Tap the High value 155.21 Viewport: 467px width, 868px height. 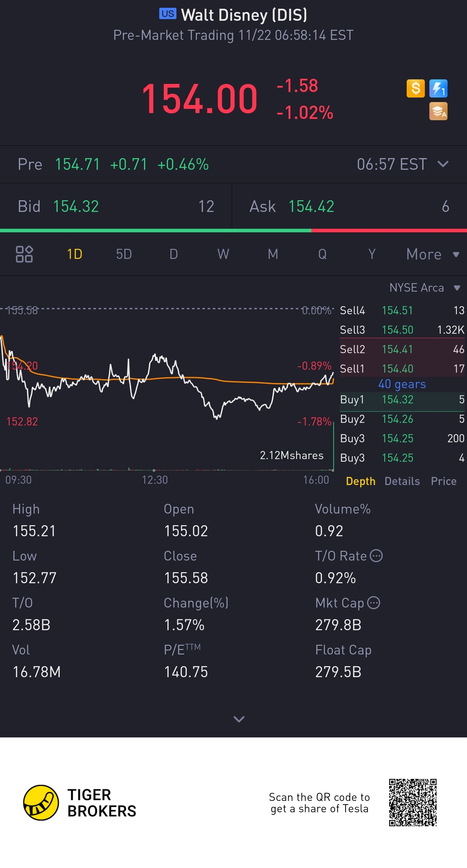click(x=34, y=531)
